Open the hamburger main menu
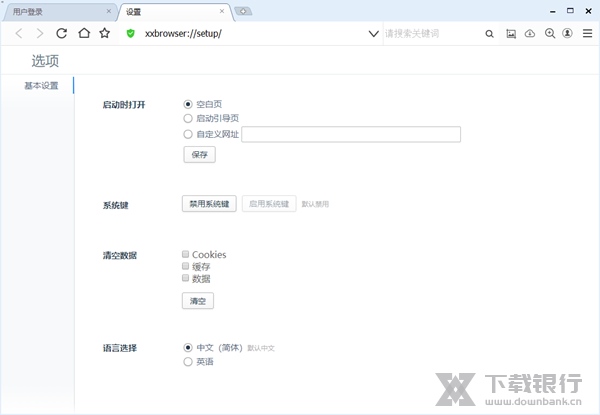 point(587,33)
